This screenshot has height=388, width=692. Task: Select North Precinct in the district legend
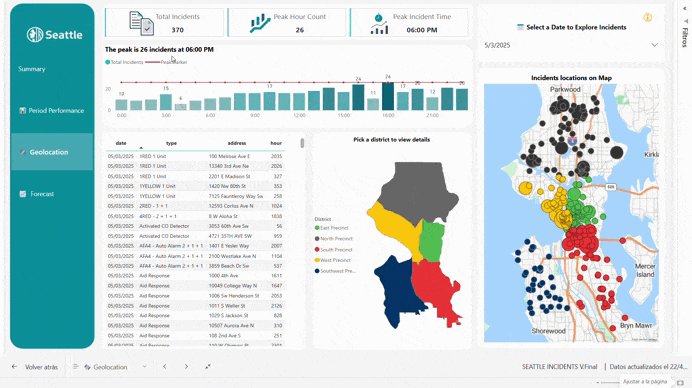pyautogui.click(x=333, y=238)
